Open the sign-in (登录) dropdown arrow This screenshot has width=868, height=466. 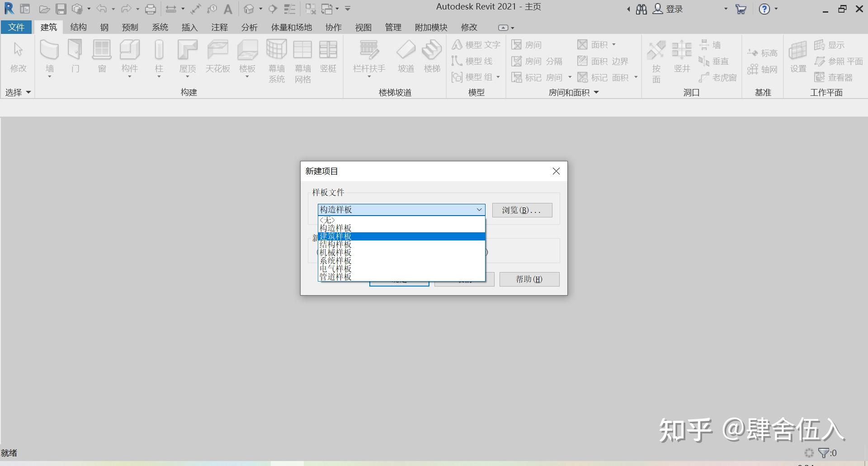[726, 9]
